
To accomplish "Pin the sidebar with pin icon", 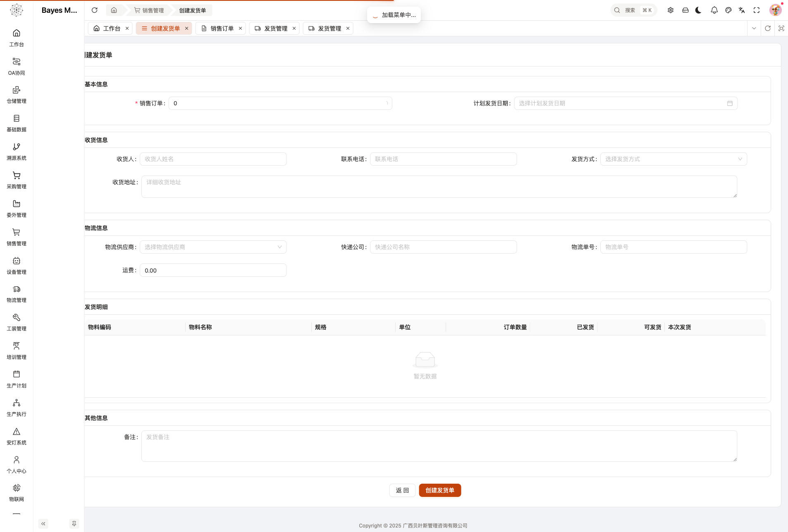I will pos(74,524).
